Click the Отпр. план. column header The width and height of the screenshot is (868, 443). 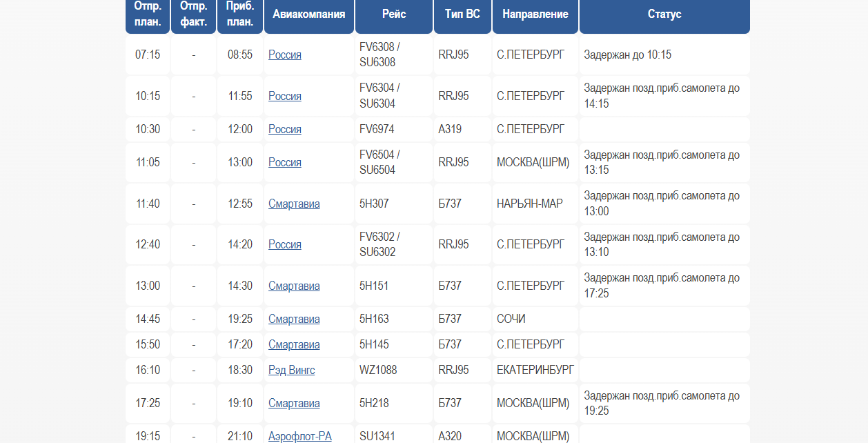pos(148,14)
